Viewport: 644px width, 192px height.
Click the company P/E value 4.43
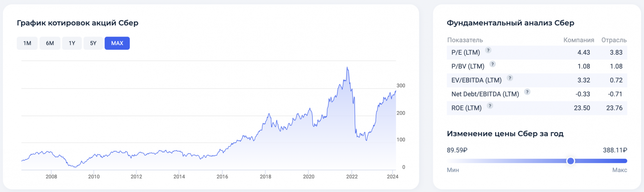point(584,53)
